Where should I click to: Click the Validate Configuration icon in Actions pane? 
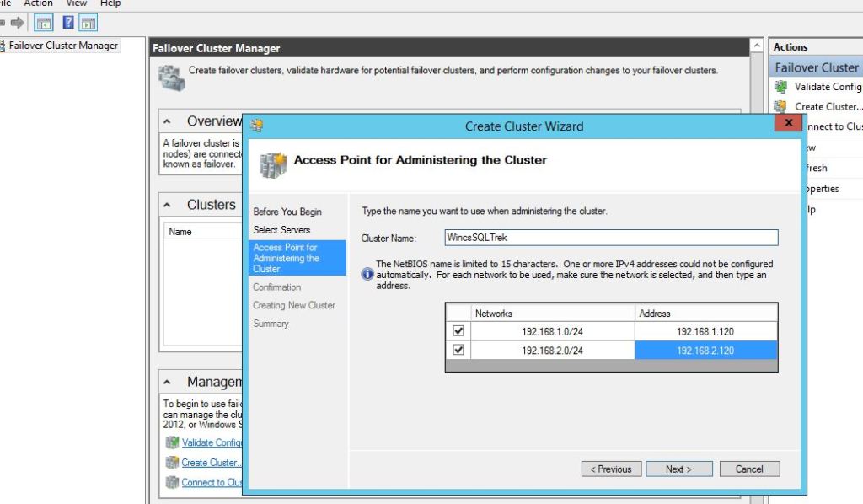point(781,87)
